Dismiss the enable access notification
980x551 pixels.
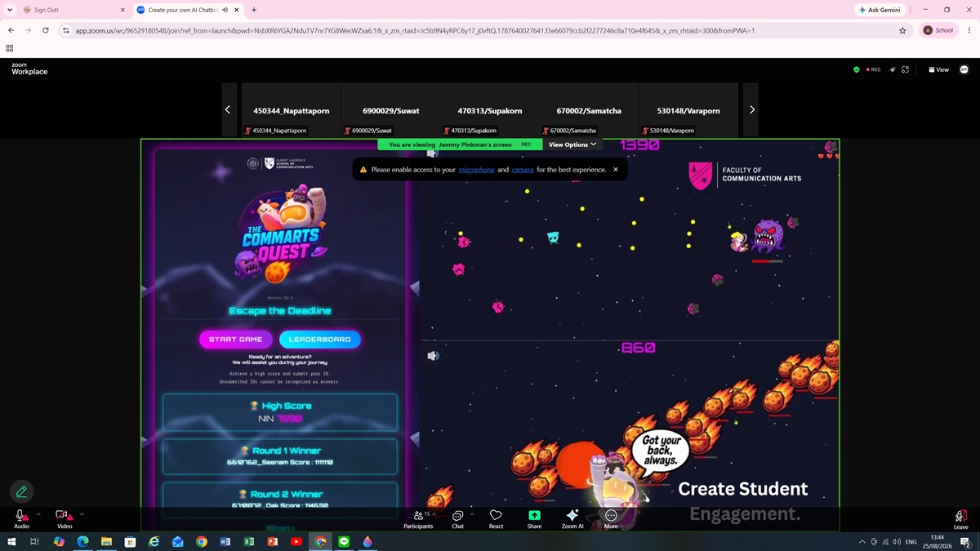(616, 170)
